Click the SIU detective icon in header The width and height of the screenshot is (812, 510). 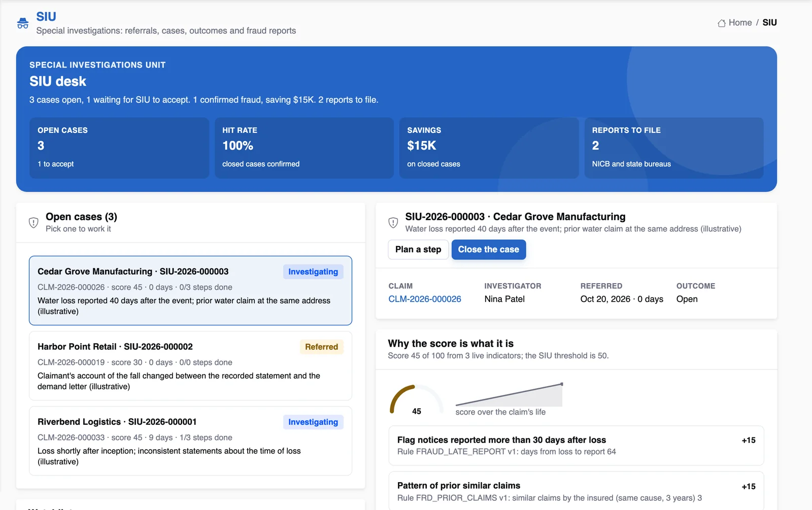(x=23, y=23)
